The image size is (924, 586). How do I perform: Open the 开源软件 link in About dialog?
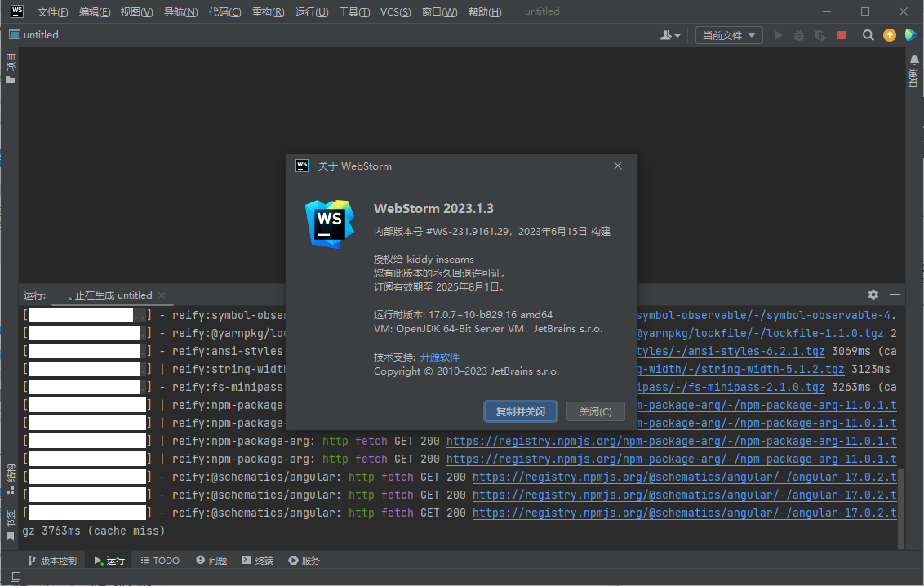440,357
